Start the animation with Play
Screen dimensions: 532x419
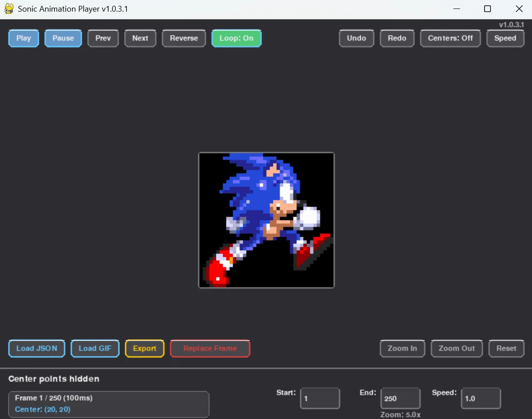(x=23, y=38)
